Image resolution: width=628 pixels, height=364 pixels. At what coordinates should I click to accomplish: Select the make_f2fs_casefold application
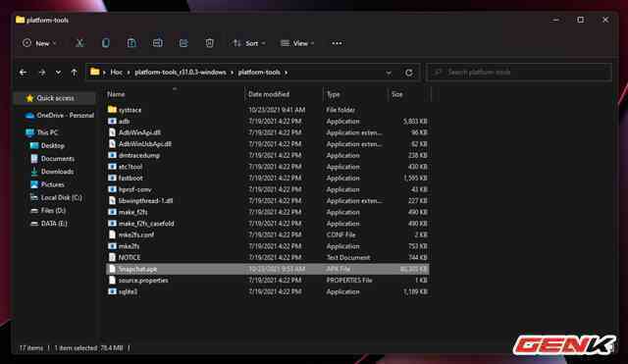(268, 224)
